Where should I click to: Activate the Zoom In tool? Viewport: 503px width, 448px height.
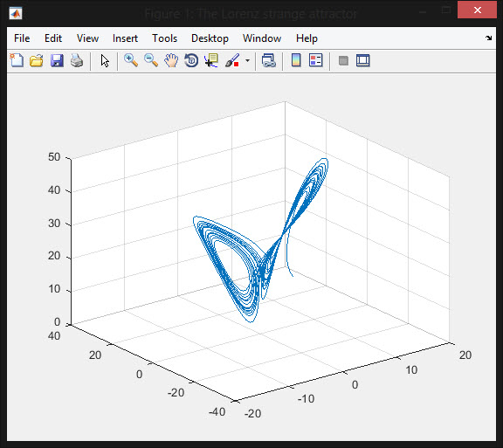(x=131, y=60)
